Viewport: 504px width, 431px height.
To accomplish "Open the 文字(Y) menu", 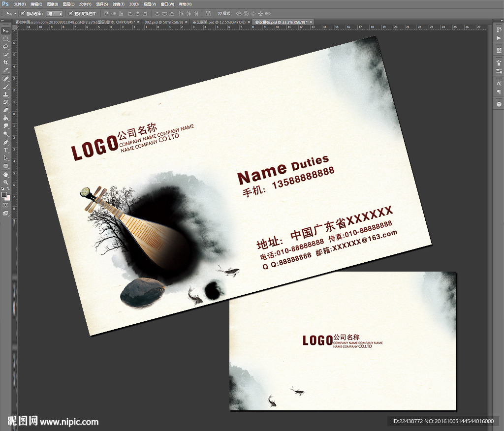I will 85,4.
